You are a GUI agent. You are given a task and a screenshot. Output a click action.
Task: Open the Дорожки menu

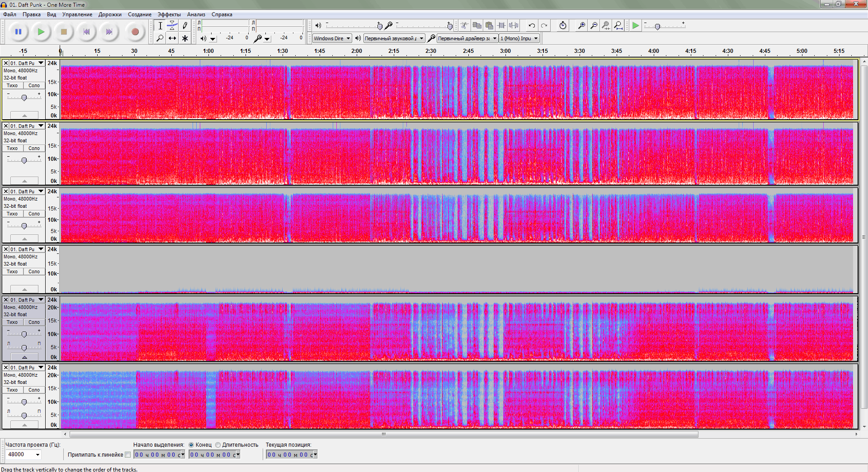pyautogui.click(x=110, y=14)
